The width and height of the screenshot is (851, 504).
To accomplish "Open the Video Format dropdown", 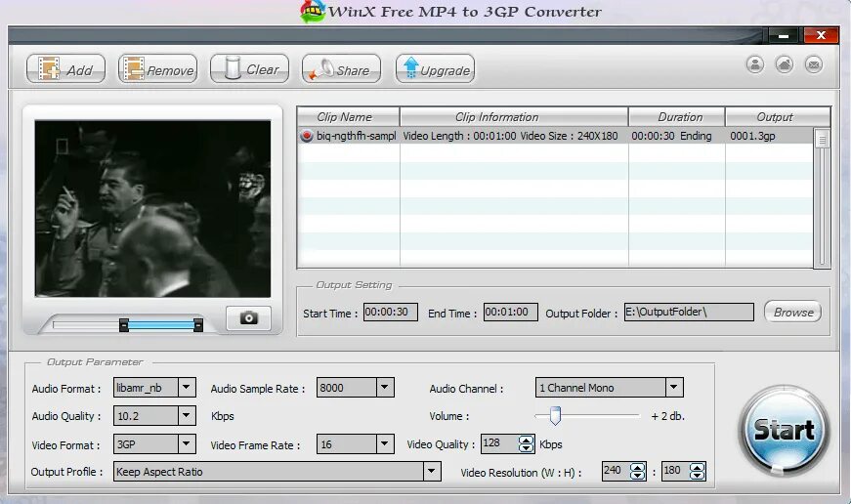I will [x=187, y=443].
